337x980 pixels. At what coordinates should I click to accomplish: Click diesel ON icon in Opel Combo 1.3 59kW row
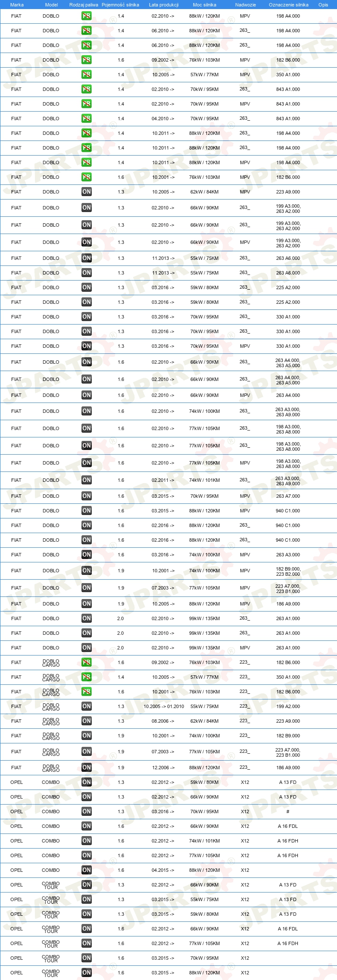coord(86,782)
